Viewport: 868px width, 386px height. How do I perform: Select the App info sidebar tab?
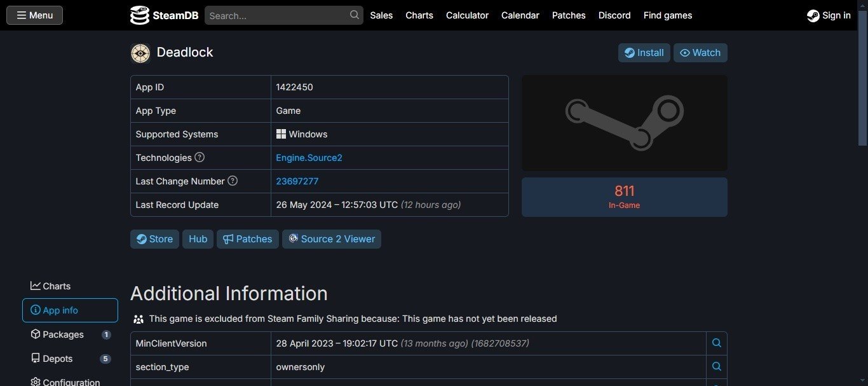pos(70,310)
